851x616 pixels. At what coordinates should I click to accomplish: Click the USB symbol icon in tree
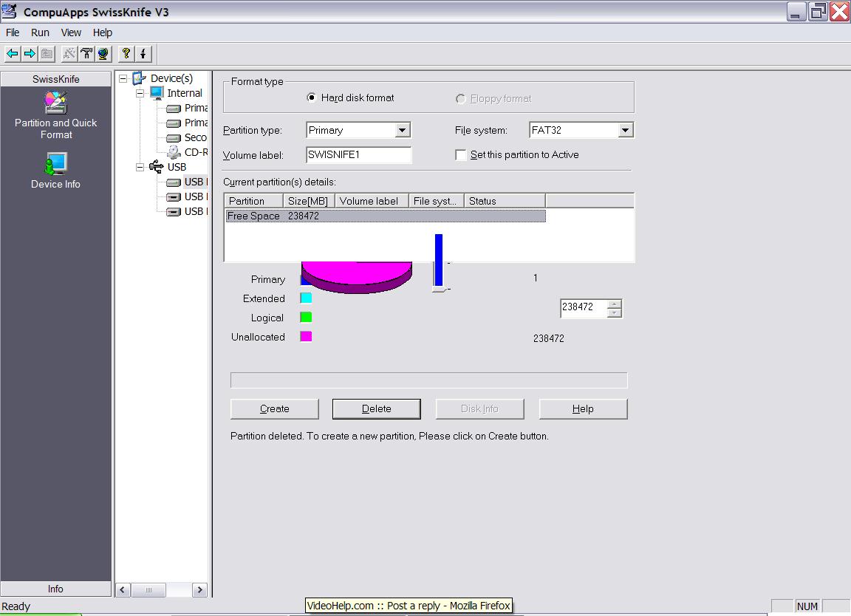pyautogui.click(x=157, y=166)
